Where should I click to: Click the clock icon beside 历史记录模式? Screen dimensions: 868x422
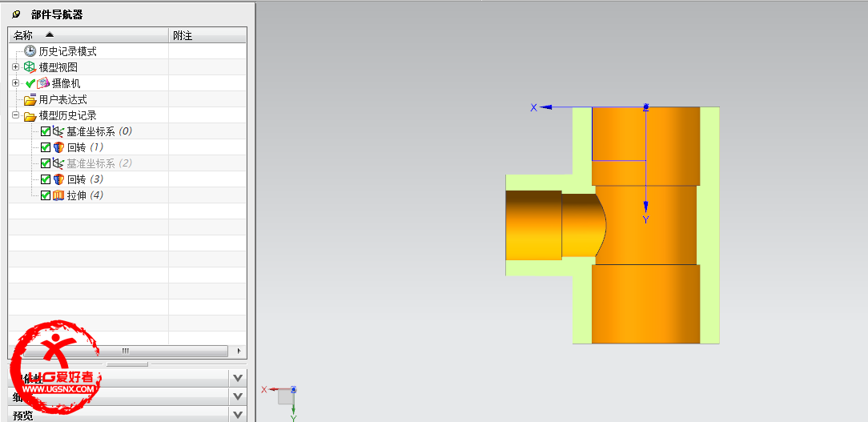point(30,51)
